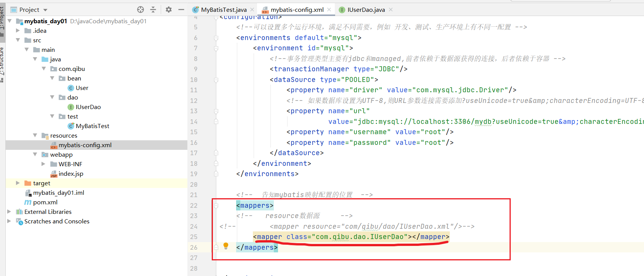
Task: Fold the mappers block at line 22
Action: click(x=216, y=205)
